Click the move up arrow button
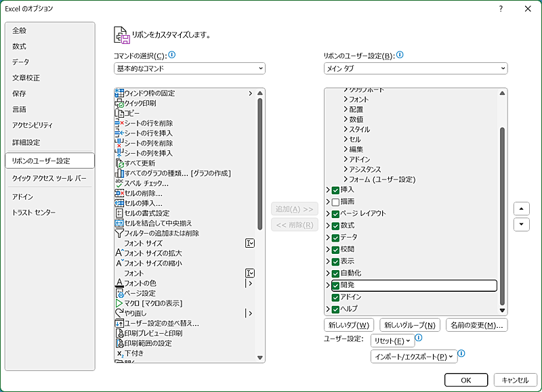Image resolution: width=542 pixels, height=392 pixels. 521,209
